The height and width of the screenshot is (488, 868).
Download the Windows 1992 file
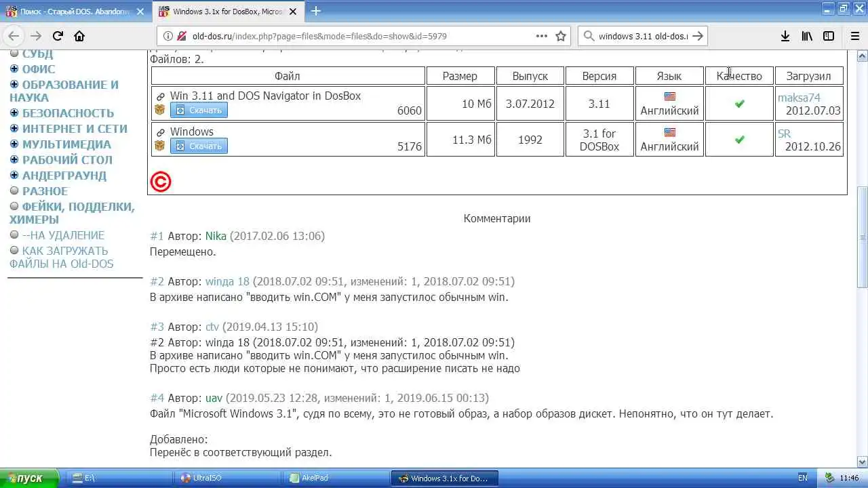(x=199, y=146)
